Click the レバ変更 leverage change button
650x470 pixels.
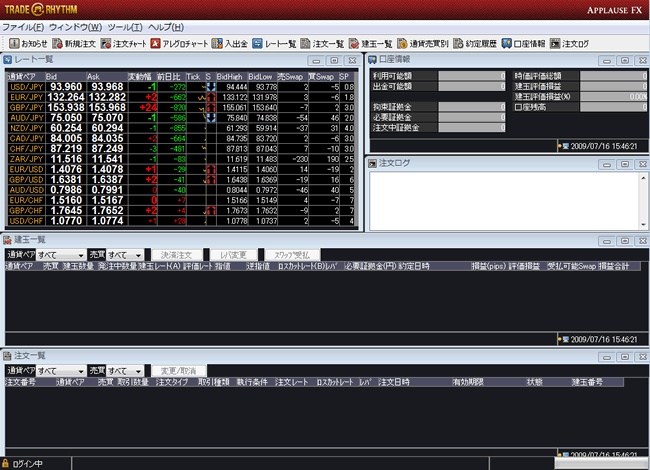coord(234,255)
